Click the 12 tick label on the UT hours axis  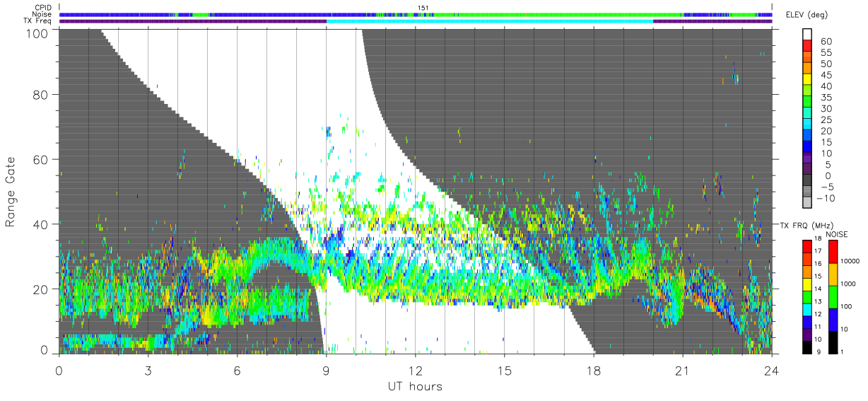coord(416,371)
